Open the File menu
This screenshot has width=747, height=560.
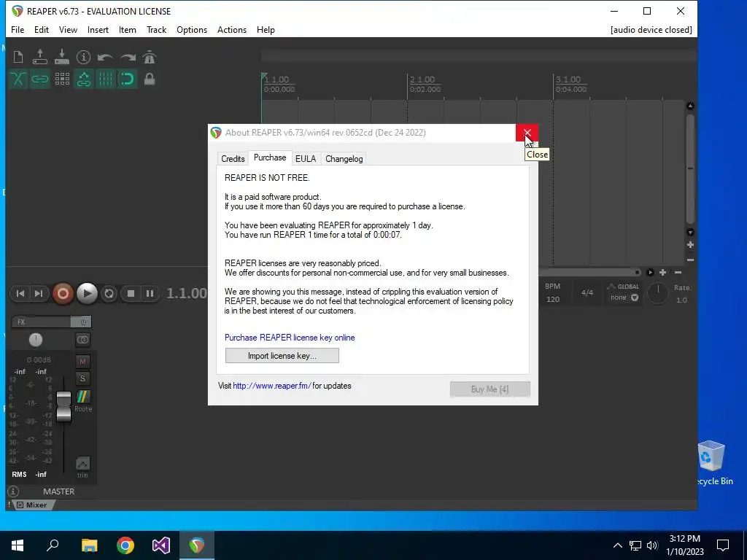point(18,29)
